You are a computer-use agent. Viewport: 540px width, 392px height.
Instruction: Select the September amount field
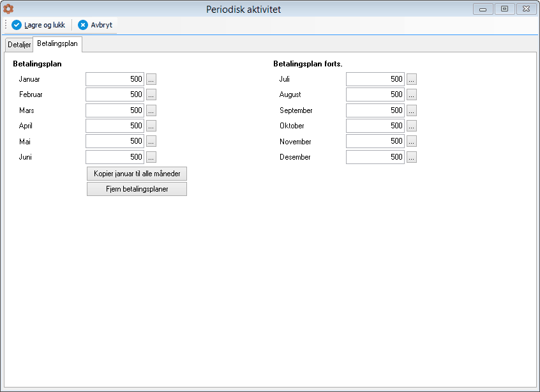pos(375,110)
